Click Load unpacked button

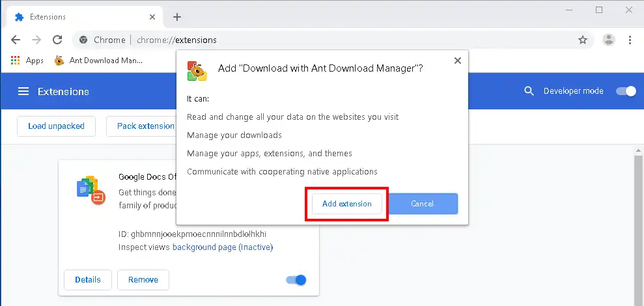(56, 126)
